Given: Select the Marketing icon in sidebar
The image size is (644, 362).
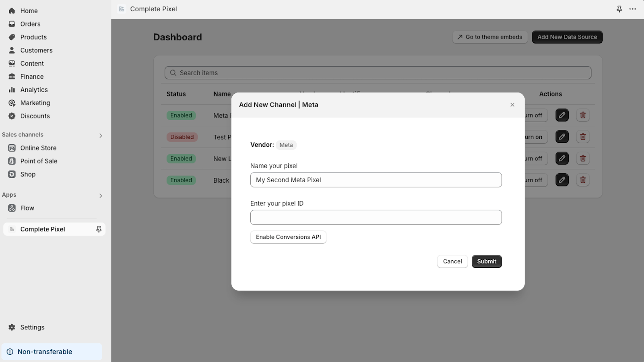Looking at the screenshot, I should [12, 103].
